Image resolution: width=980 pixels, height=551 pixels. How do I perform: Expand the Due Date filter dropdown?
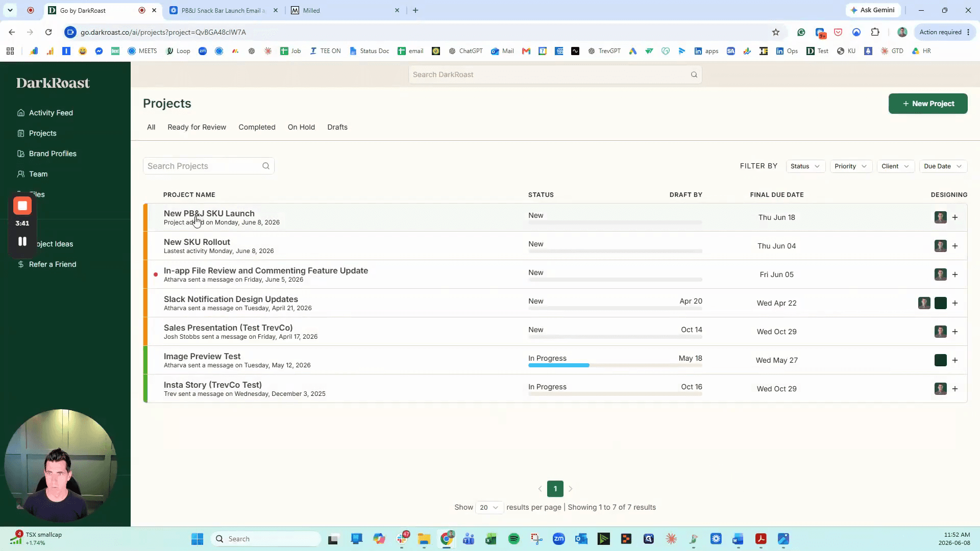click(943, 166)
